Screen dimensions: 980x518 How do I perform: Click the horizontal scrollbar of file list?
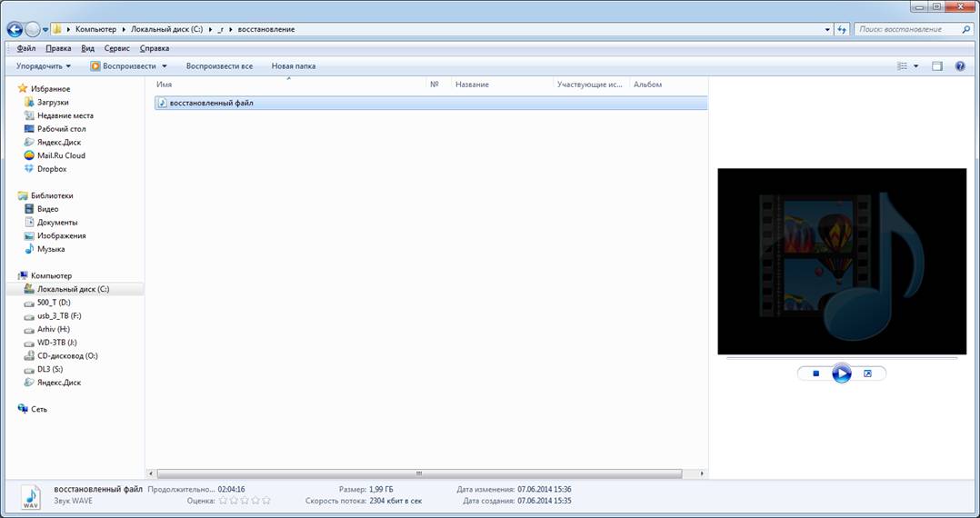[419, 473]
